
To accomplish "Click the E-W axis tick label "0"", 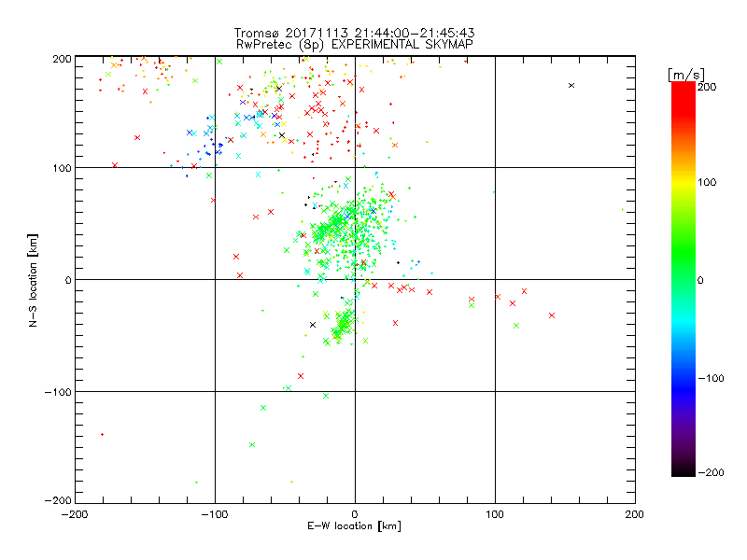I will tap(355, 514).
